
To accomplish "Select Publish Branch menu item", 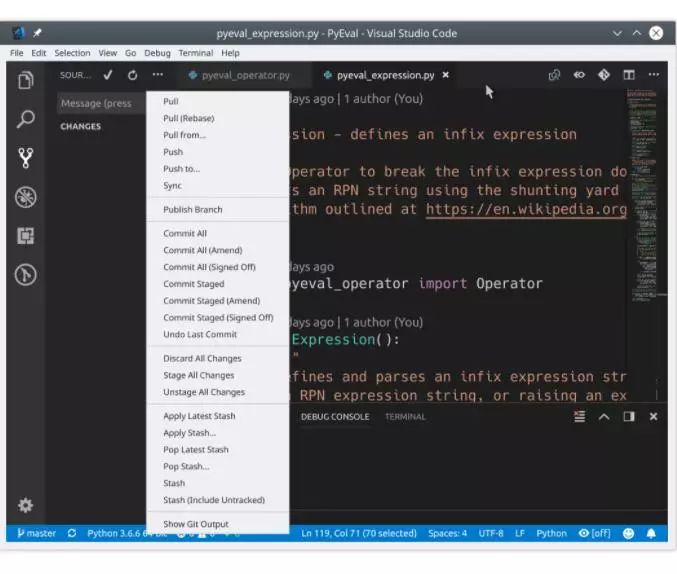I will [218, 209].
